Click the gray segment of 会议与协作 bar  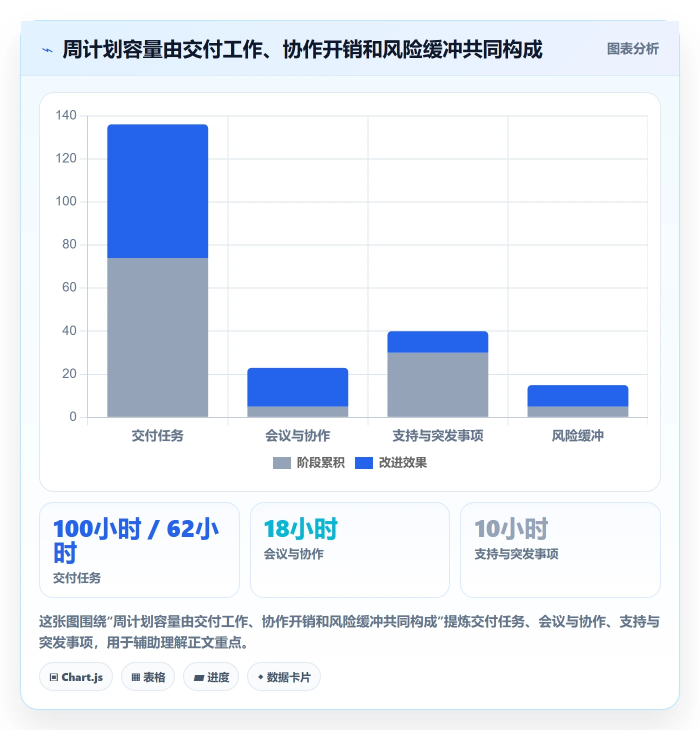pos(297,412)
